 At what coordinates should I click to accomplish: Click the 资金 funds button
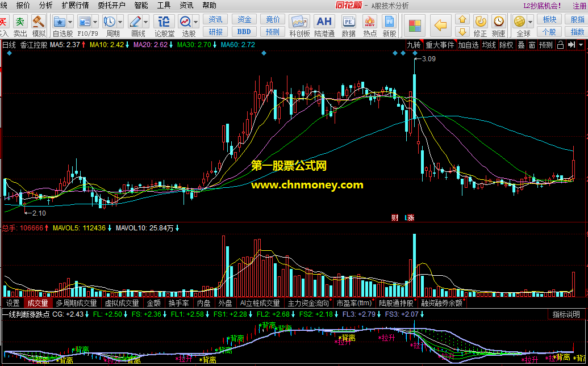coord(244,19)
